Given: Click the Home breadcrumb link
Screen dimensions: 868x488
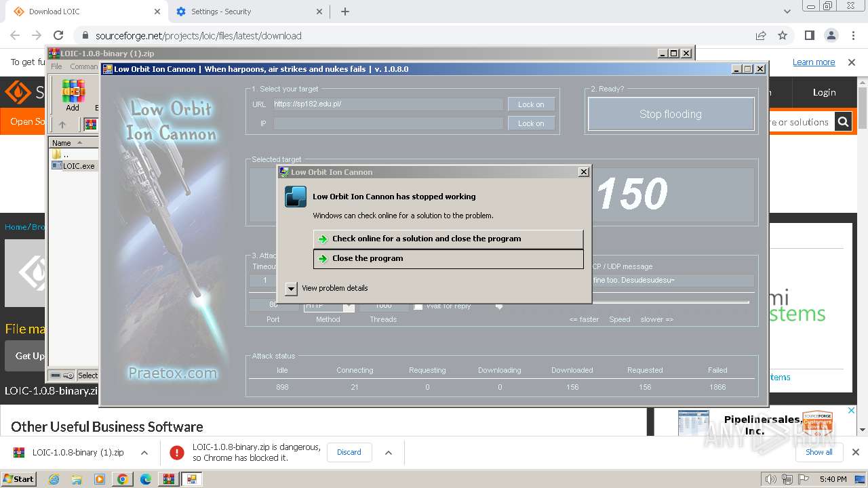Looking at the screenshot, I should point(16,226).
